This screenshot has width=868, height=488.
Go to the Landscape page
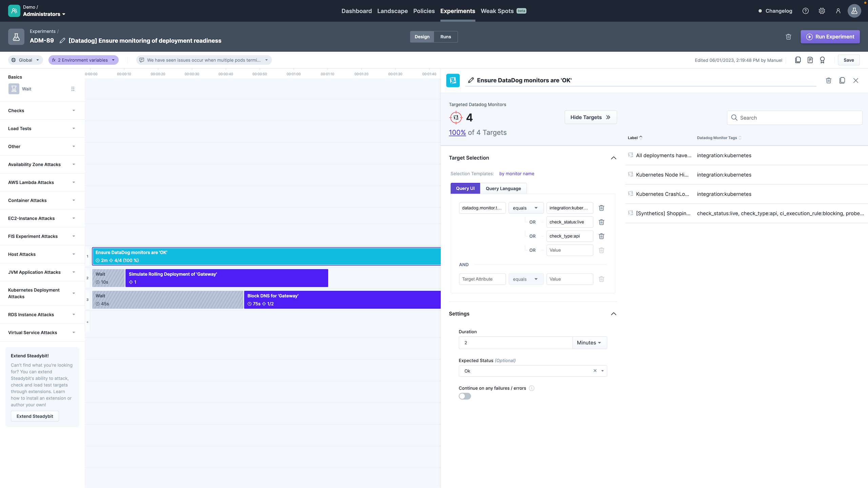pos(392,11)
